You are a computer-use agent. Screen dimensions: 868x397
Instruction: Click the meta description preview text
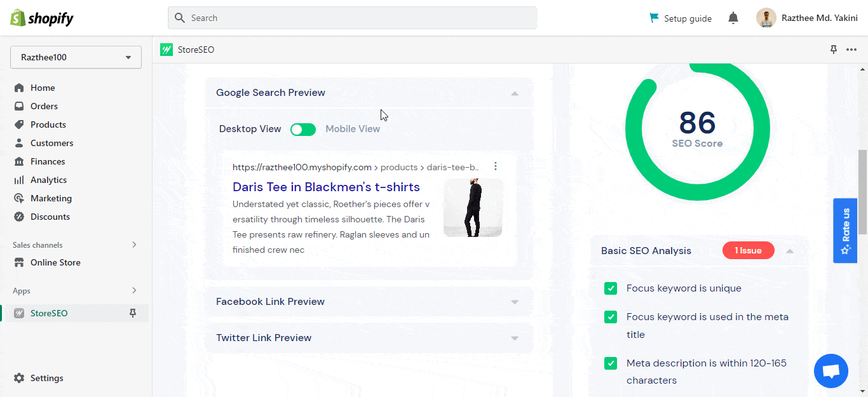click(x=332, y=227)
